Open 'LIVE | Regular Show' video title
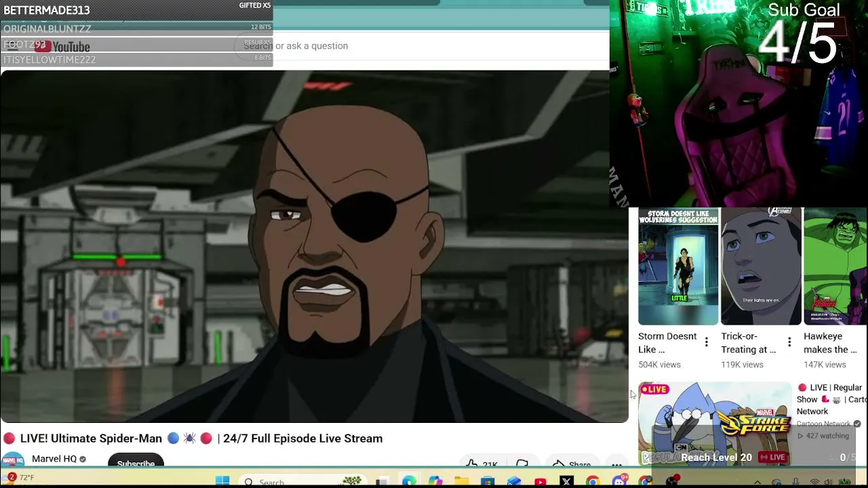868x488 pixels. 831,399
